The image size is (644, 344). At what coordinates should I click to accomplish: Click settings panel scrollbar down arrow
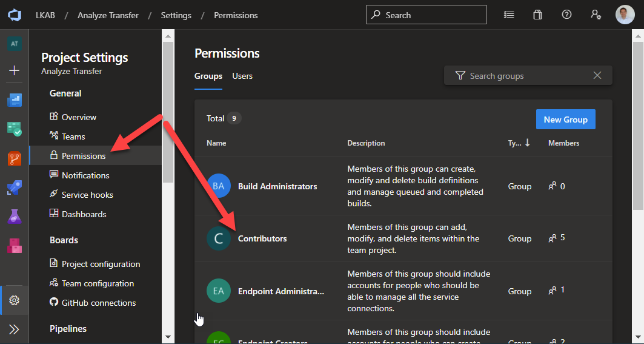point(168,337)
